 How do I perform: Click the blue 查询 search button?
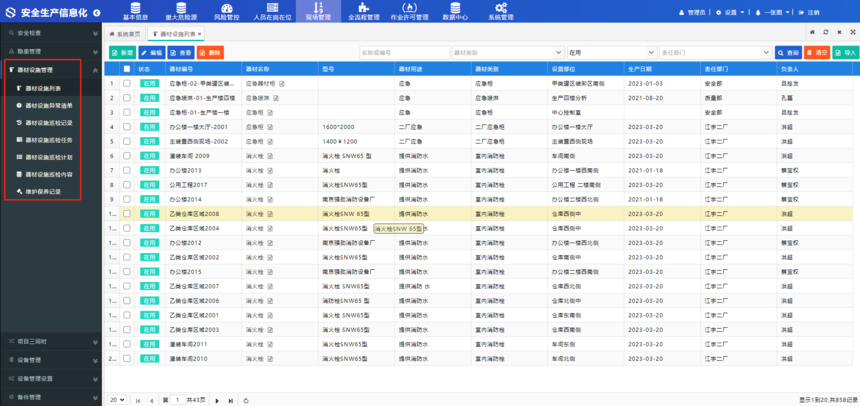coord(788,52)
